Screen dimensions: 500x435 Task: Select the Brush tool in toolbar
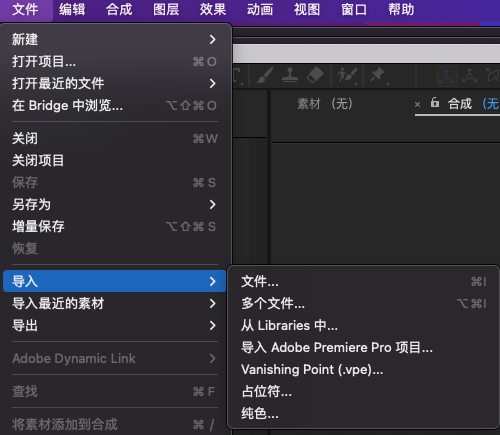(265, 75)
